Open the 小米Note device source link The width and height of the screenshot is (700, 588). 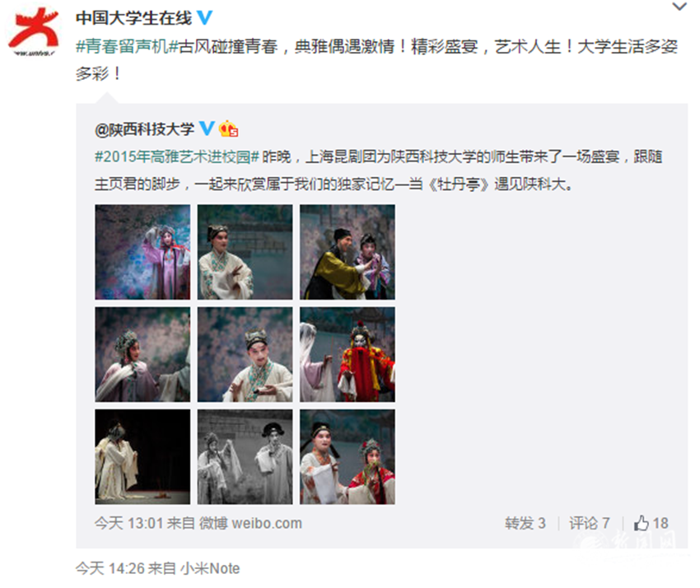pos(210,568)
